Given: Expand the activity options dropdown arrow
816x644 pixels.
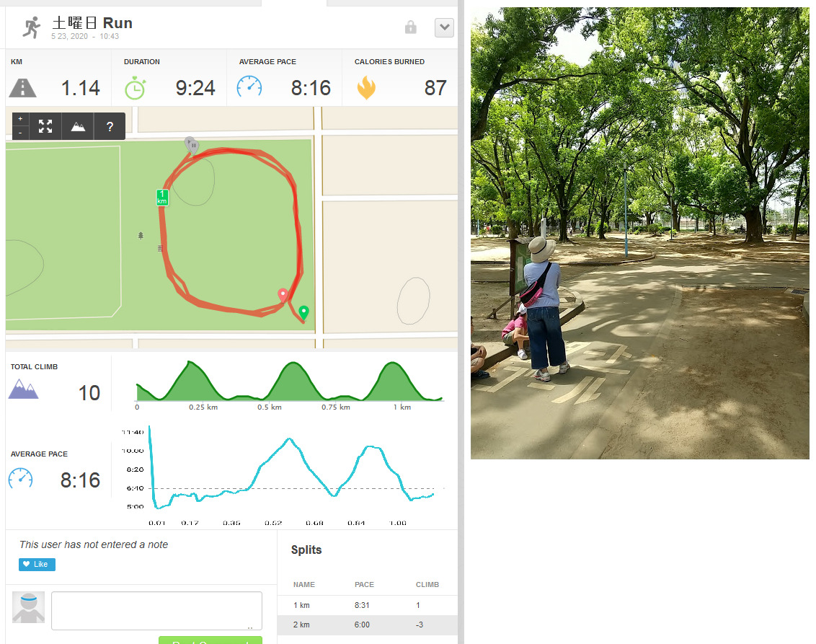Looking at the screenshot, I should (444, 27).
